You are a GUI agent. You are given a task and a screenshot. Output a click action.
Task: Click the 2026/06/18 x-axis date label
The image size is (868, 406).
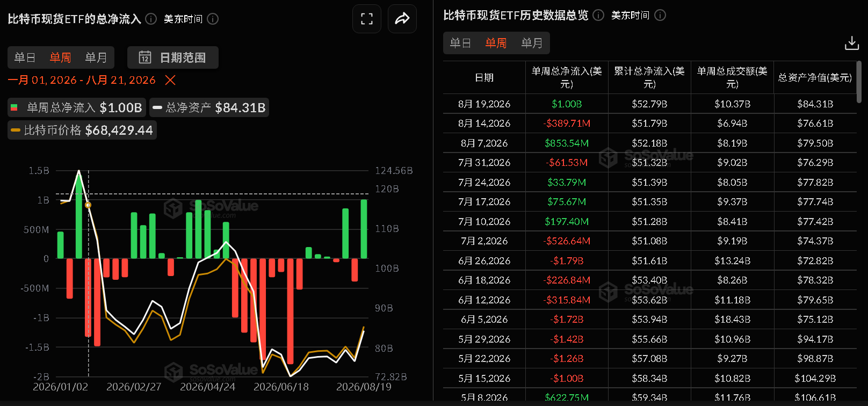click(x=281, y=387)
